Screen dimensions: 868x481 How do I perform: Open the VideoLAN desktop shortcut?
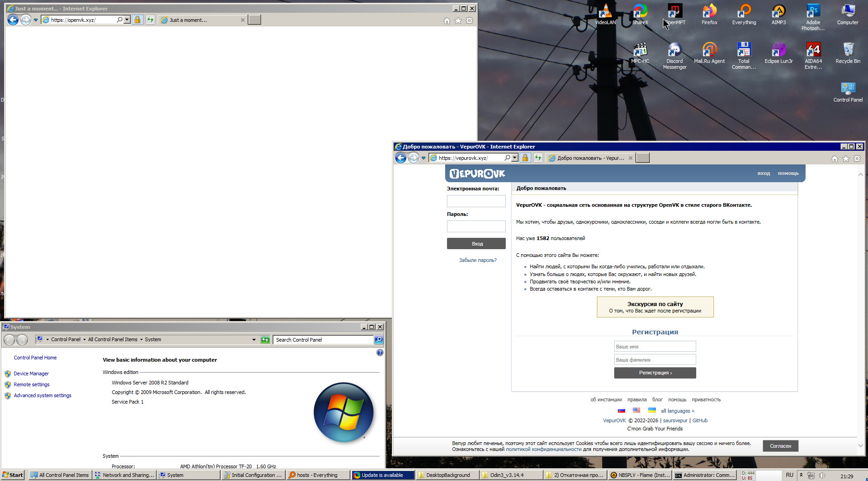(x=605, y=14)
